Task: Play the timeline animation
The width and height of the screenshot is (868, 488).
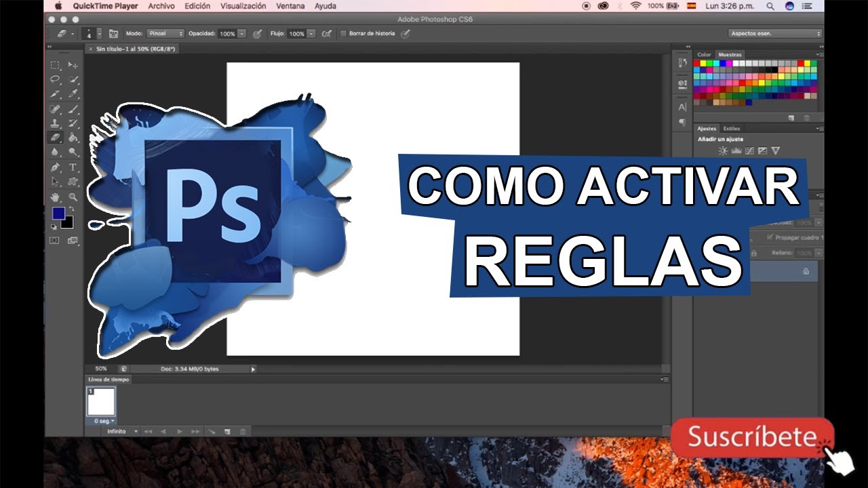Action: pyautogui.click(x=180, y=431)
